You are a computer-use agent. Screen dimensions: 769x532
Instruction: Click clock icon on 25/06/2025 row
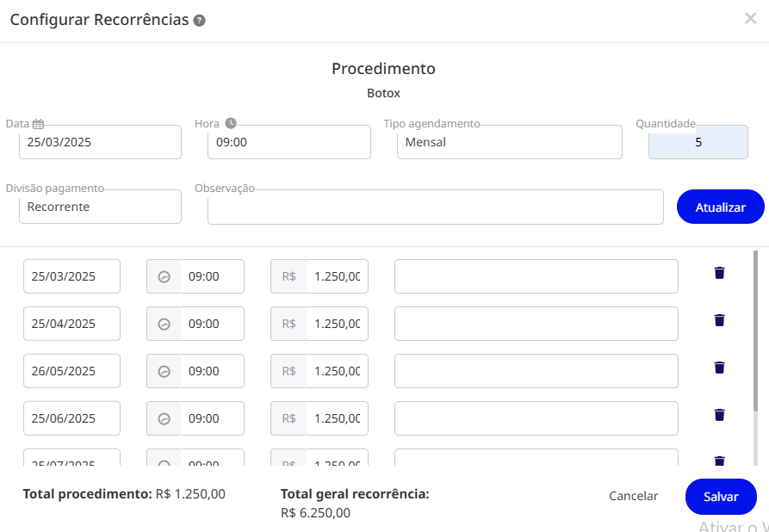164,418
